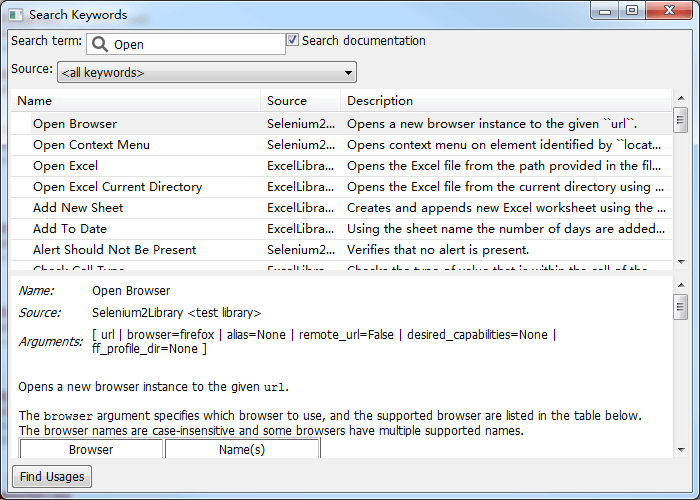
Task: Click the results list scrollbar thumb
Action: [x=680, y=120]
